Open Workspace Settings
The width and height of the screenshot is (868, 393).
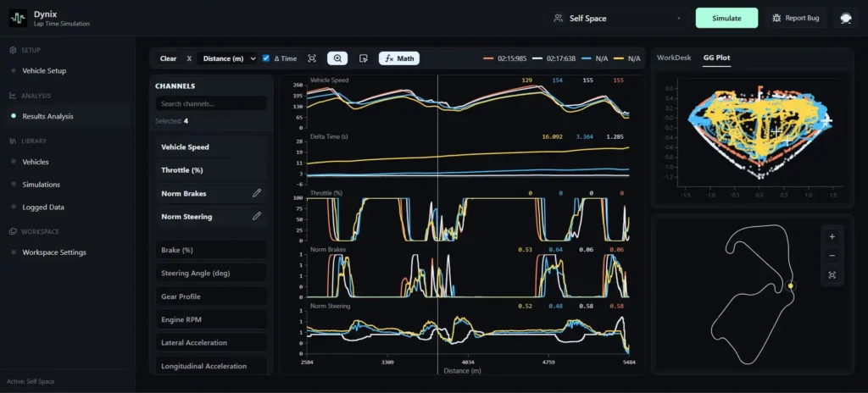click(54, 252)
